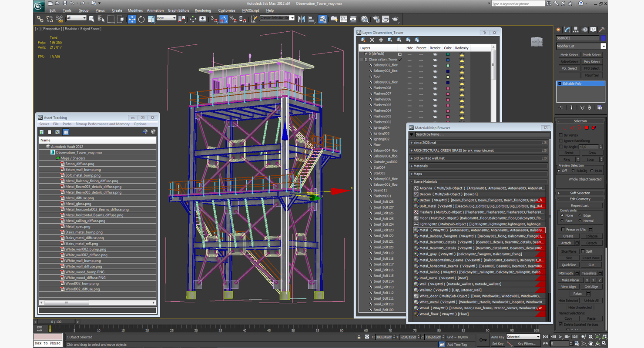This screenshot has width=644, height=348.
Task: Expand the Maps group in browser
Action: click(x=412, y=174)
